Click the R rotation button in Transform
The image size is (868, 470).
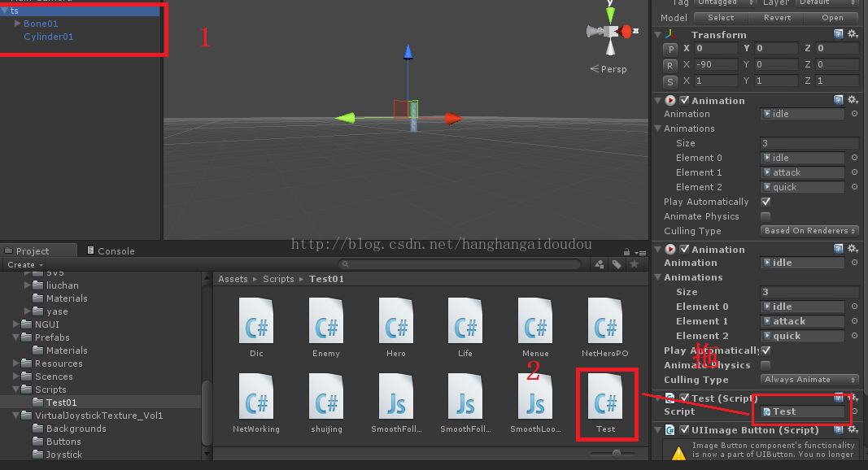[670, 65]
